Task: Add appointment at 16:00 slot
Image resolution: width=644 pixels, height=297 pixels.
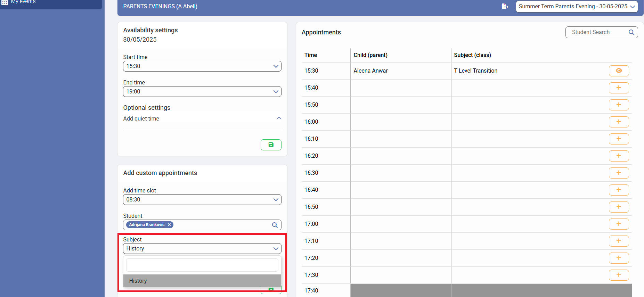Action: pyautogui.click(x=619, y=122)
